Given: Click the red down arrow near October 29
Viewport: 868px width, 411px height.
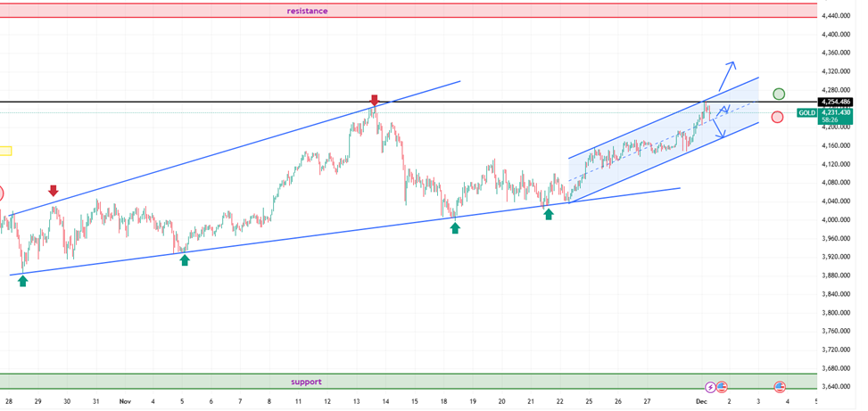Looking at the screenshot, I should click(x=54, y=191).
